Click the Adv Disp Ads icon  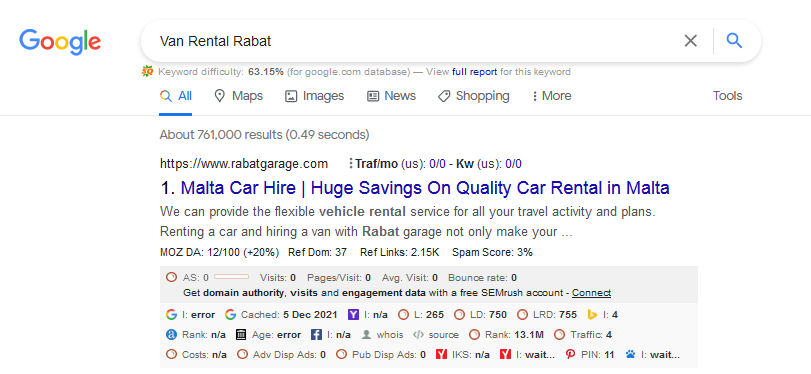(242, 355)
